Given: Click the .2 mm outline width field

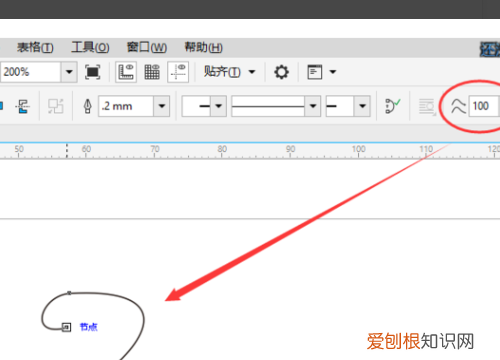Looking at the screenshot, I should [x=126, y=106].
